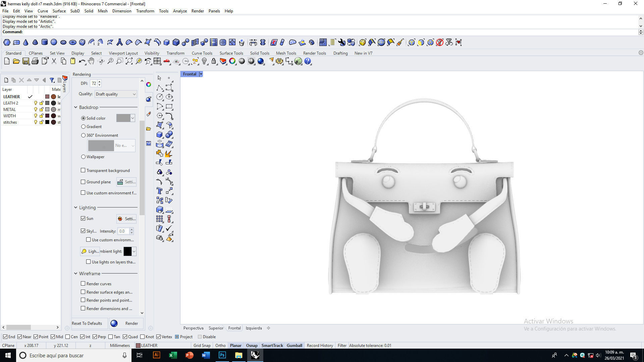Click the Print icon
This screenshot has width=644, height=362.
35,61
